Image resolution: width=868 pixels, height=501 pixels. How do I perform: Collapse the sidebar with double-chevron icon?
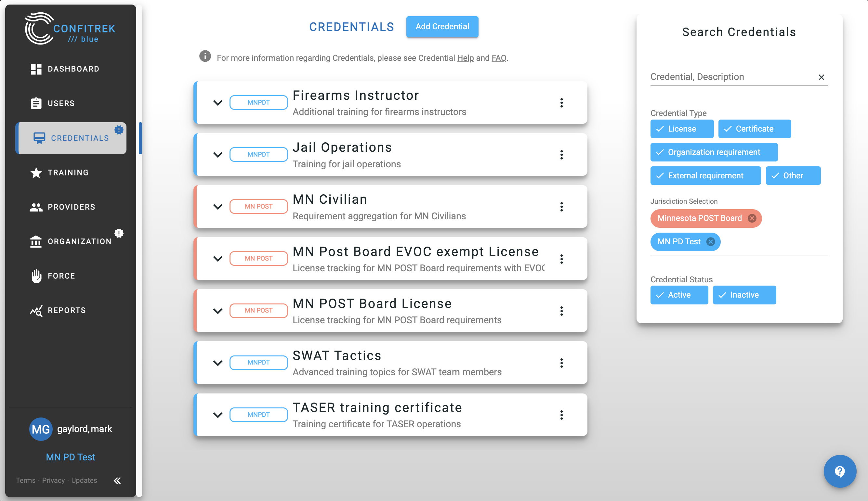click(x=117, y=480)
